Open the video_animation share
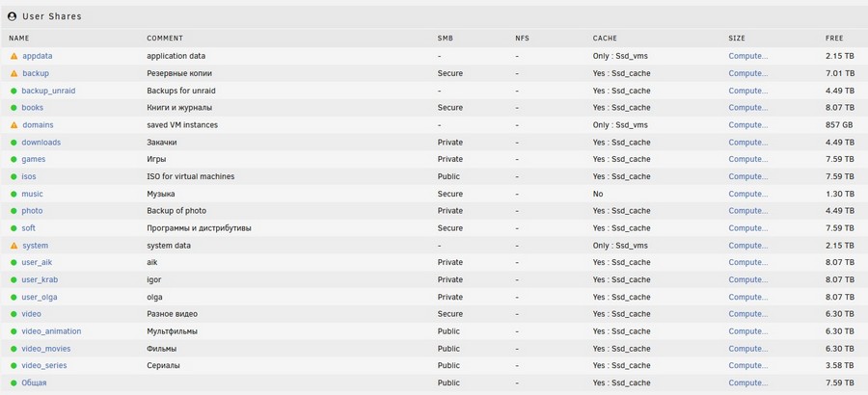The image size is (868, 395). pos(51,331)
